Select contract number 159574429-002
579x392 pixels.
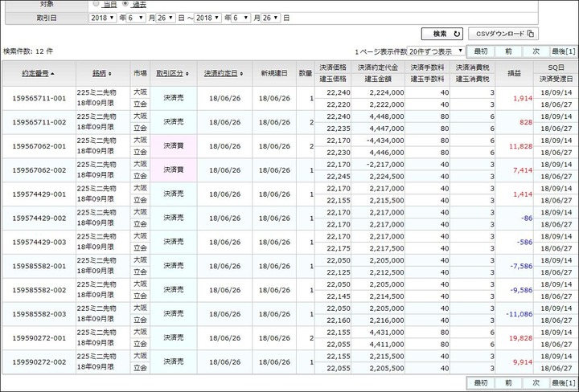point(39,218)
